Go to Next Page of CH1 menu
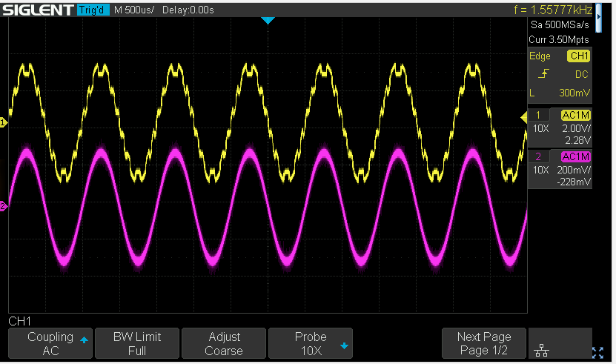 tap(483, 343)
